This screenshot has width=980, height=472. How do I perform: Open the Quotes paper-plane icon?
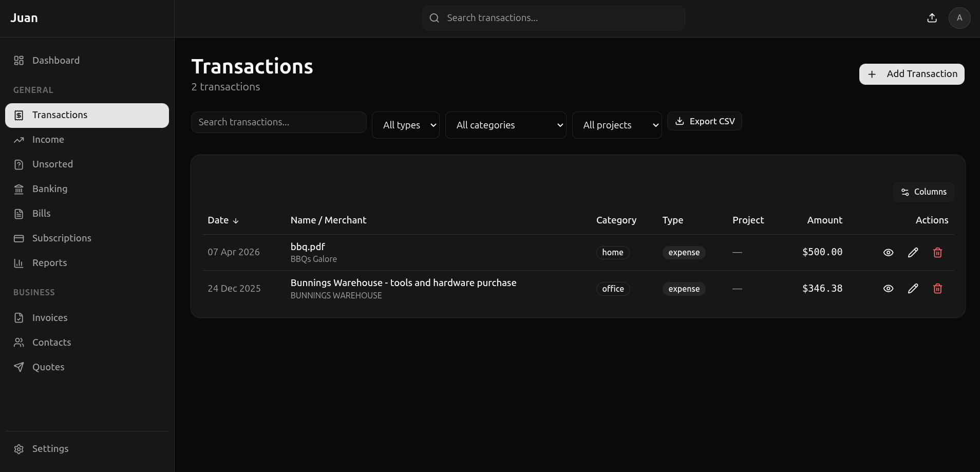(x=19, y=367)
